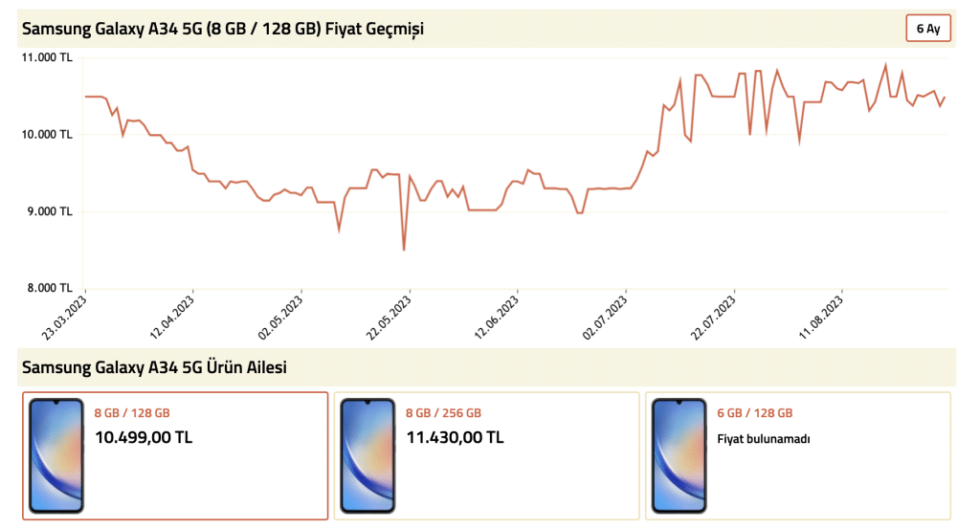Choose the 6 GB / 128 GB variant card
This screenshot has width=980, height=528.
797,456
